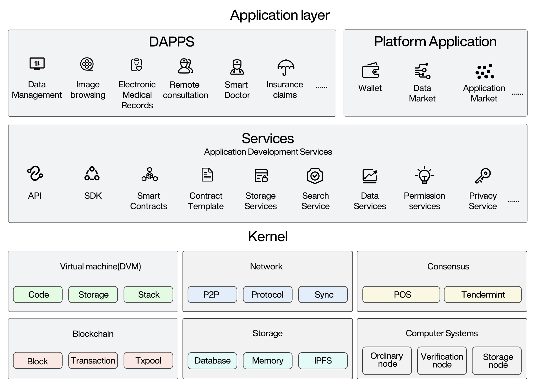Click the Application Development Services subtitle
This screenshot has width=536, height=392.
tap(268, 152)
